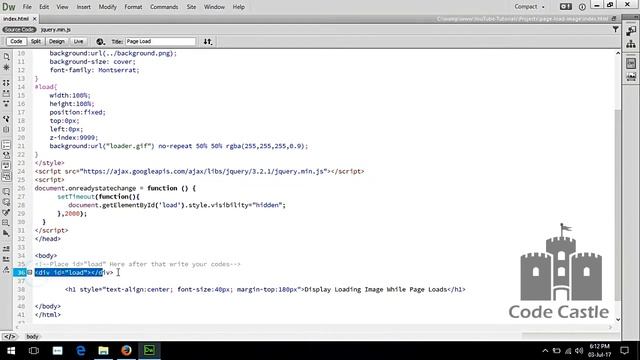This screenshot has width=640, height=360.
Task: Click the Indent Code icon
Action: [x=6, y=249]
